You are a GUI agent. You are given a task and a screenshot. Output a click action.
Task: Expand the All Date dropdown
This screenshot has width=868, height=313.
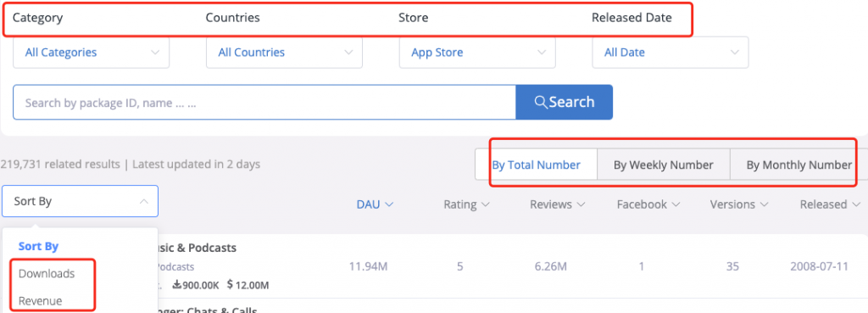click(x=670, y=53)
